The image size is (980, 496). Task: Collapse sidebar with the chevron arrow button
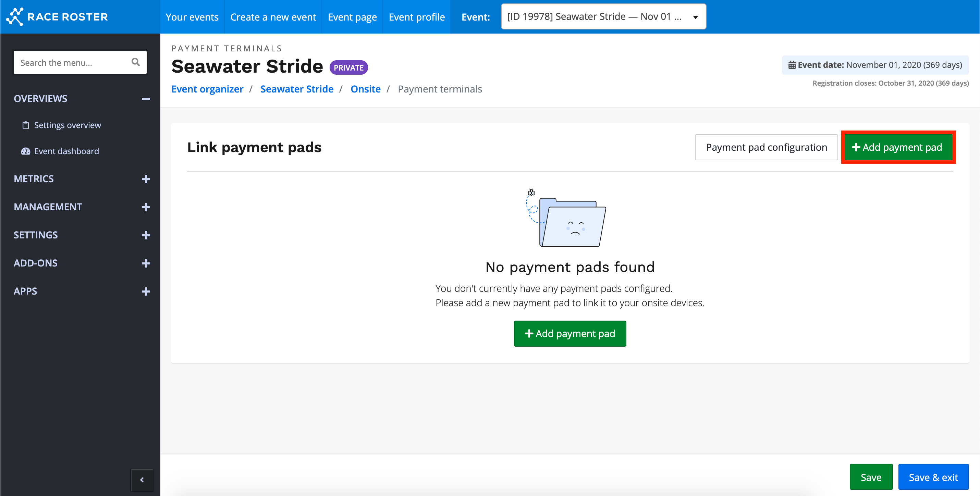coord(142,480)
